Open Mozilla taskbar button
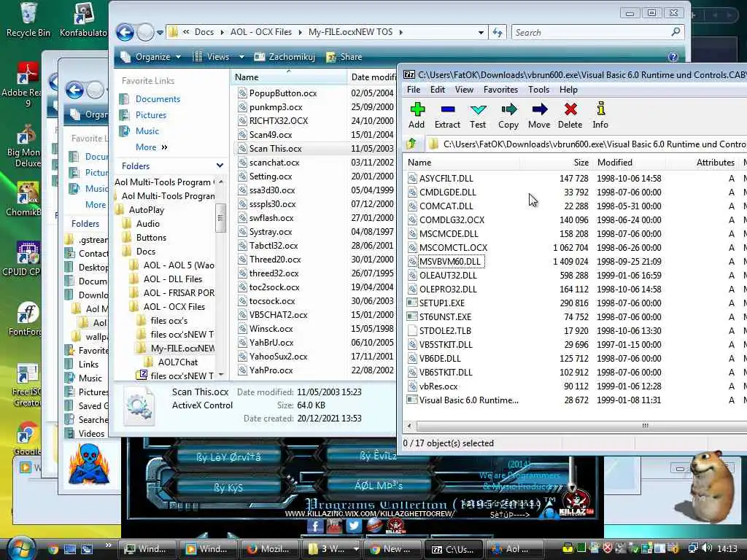 269,548
